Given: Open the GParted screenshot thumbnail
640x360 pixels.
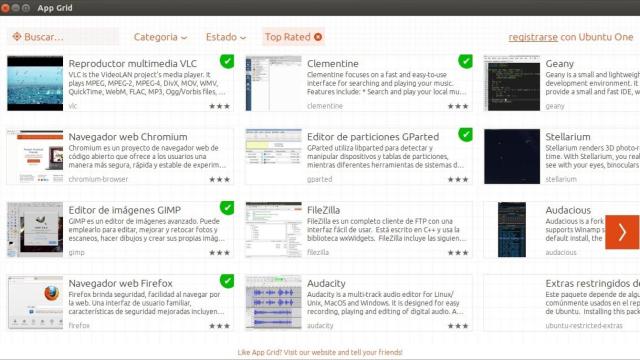Looking at the screenshot, I should tap(273, 156).
